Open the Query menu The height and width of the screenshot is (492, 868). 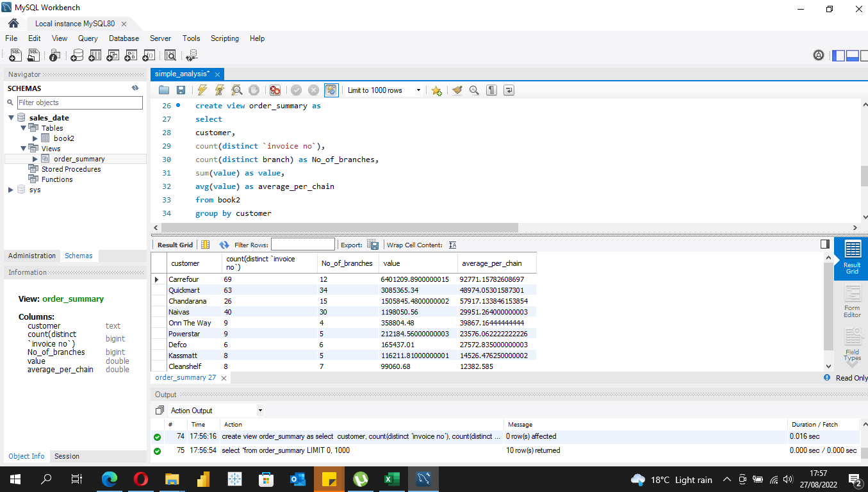point(87,38)
